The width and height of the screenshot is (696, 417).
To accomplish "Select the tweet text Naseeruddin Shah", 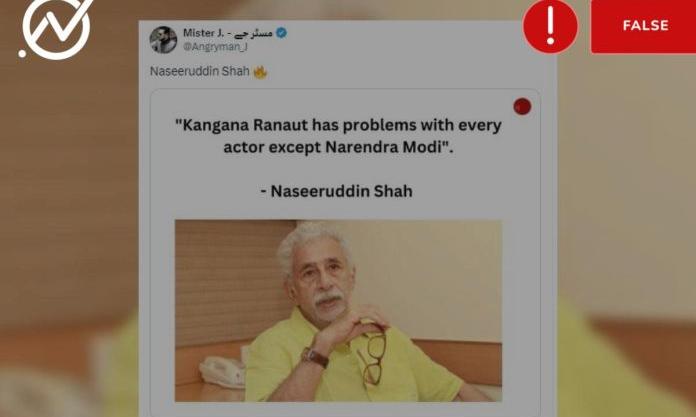I will pyautogui.click(x=200, y=71).
